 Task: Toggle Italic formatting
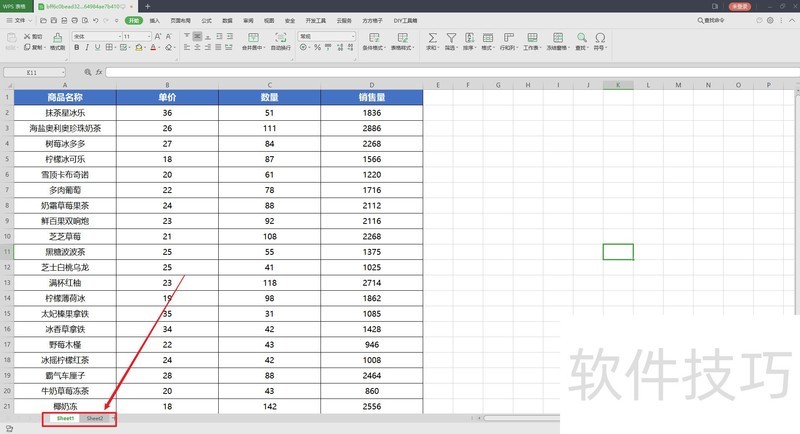87,47
